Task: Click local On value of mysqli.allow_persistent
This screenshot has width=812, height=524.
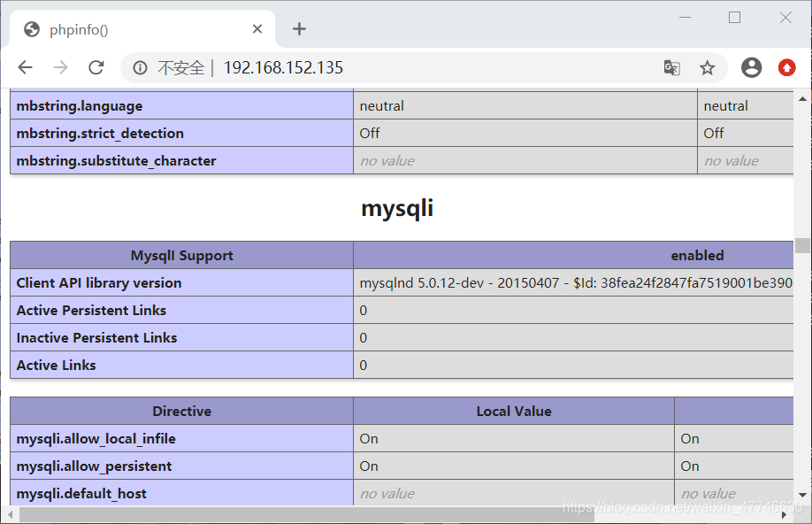Action: point(514,466)
